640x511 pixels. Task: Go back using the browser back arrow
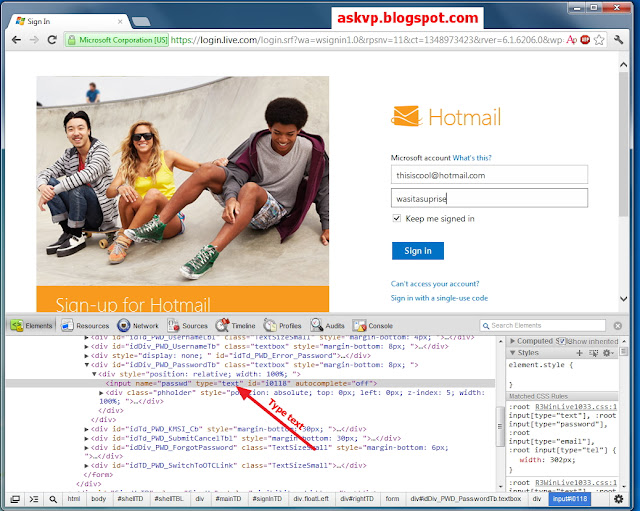click(16, 40)
